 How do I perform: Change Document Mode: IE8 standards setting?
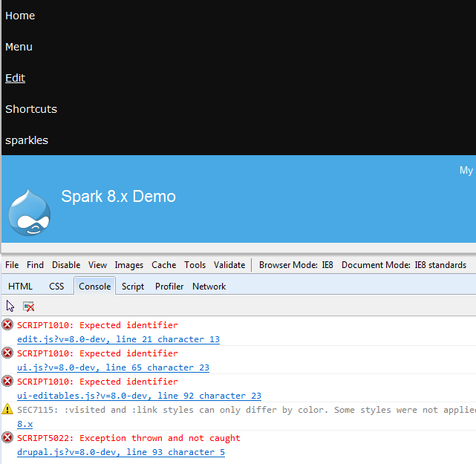(404, 265)
